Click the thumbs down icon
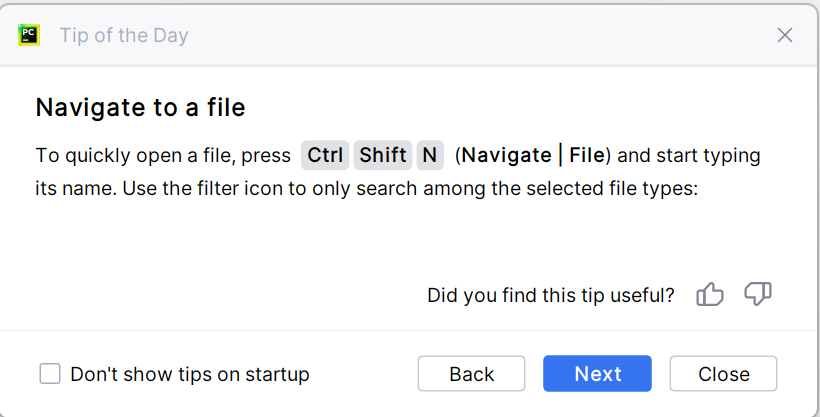Image resolution: width=820 pixels, height=417 pixels. (758, 295)
